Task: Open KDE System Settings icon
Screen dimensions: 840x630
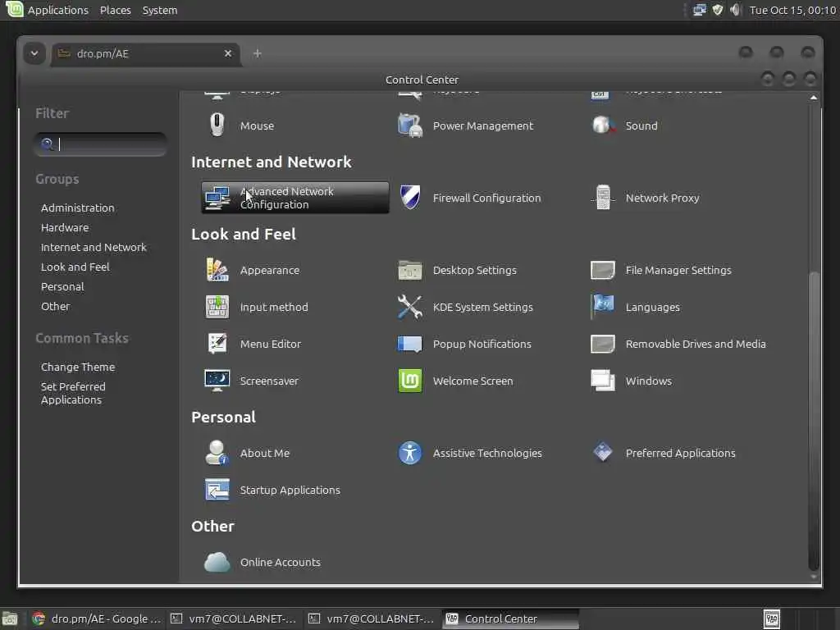Action: coord(410,307)
